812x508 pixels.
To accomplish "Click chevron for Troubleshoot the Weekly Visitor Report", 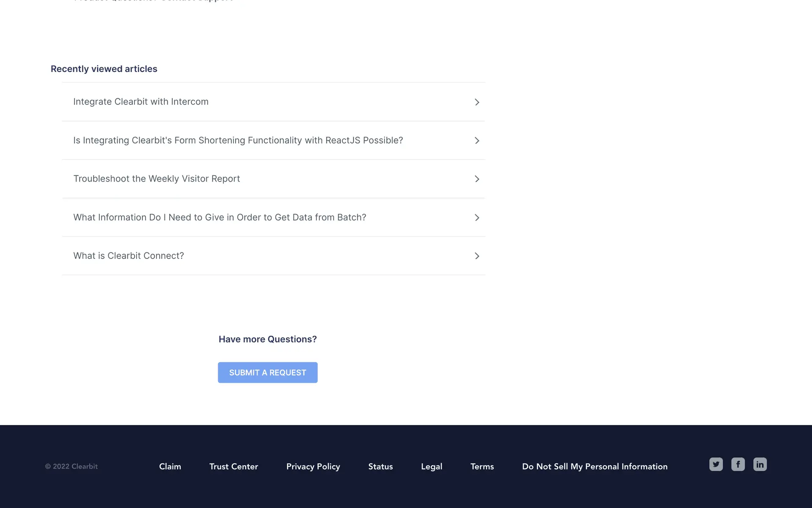I will coord(477,179).
